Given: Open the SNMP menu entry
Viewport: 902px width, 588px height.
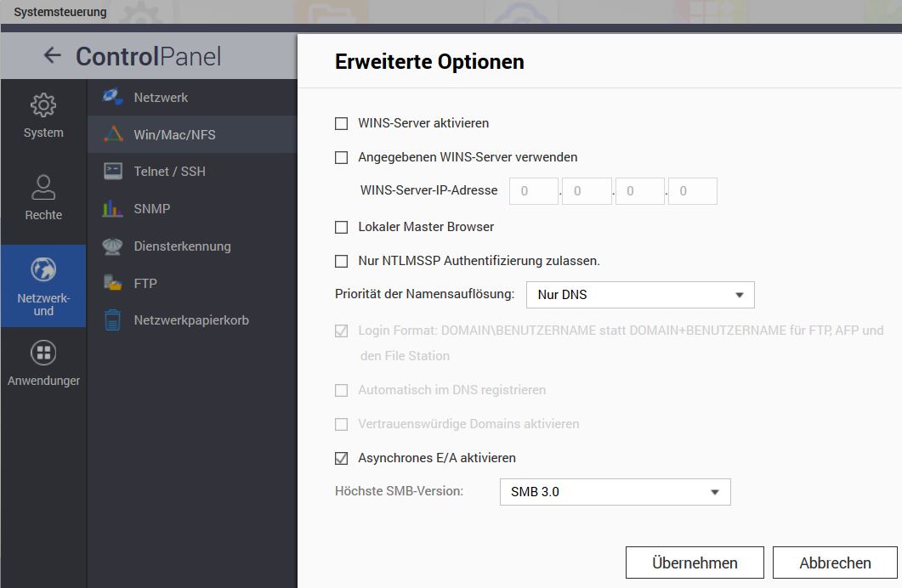Looking at the screenshot, I should click(x=192, y=208).
